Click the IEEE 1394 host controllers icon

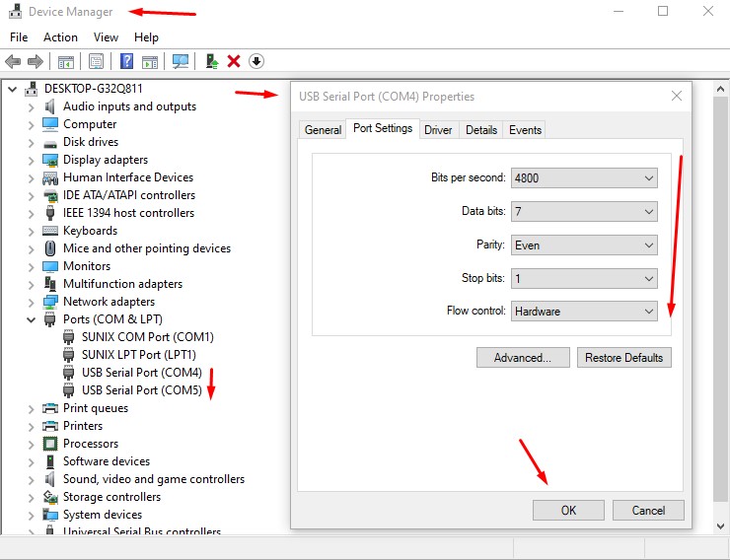[49, 213]
